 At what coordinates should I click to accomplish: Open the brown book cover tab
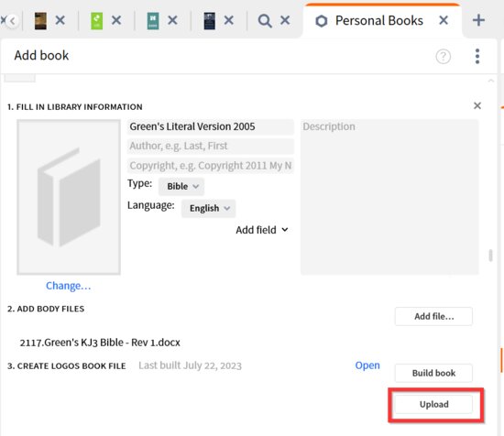pyautogui.click(x=40, y=21)
